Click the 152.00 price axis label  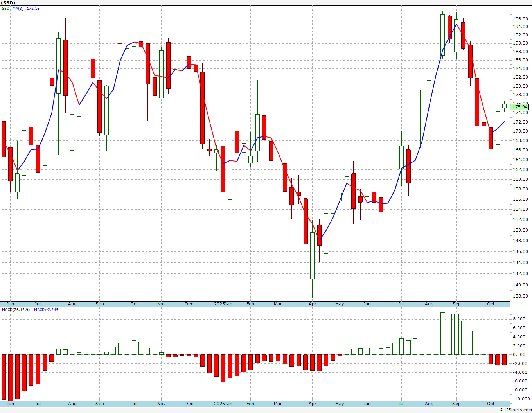[x=520, y=220]
